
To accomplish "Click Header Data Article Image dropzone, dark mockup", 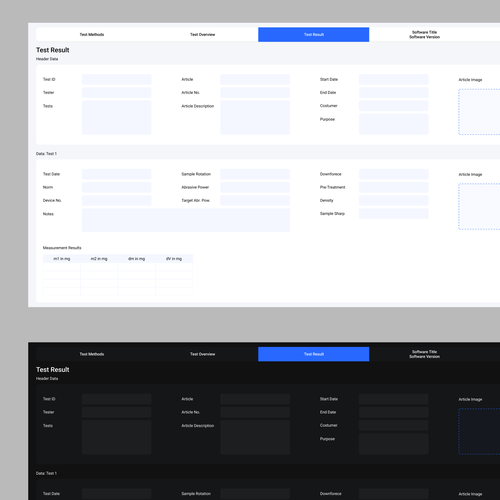I will pyautogui.click(x=479, y=432).
